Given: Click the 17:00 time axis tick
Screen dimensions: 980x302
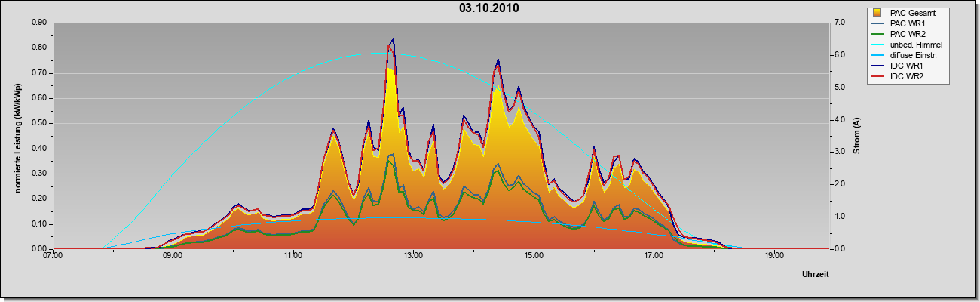Looking at the screenshot, I should [654, 256].
